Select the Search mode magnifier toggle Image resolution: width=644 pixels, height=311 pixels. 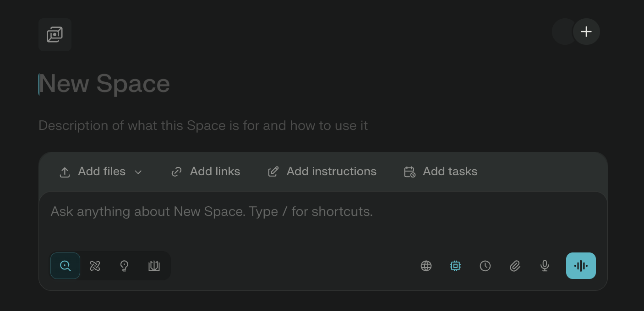[65, 266]
